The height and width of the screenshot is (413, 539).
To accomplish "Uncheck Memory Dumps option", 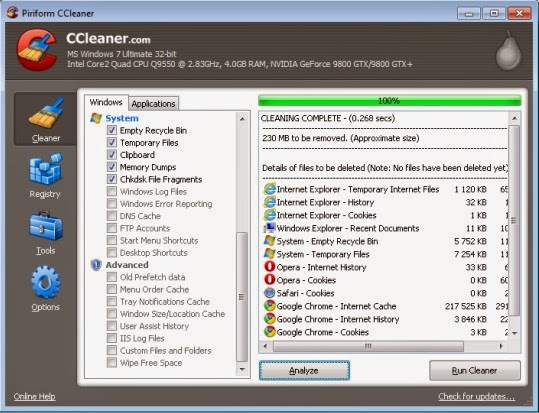I will point(112,167).
